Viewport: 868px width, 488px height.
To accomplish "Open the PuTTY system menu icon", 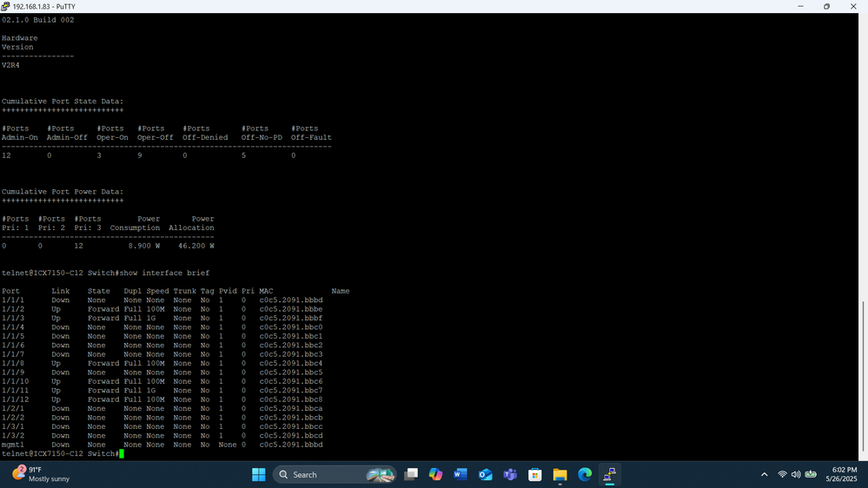I will 5,6.
